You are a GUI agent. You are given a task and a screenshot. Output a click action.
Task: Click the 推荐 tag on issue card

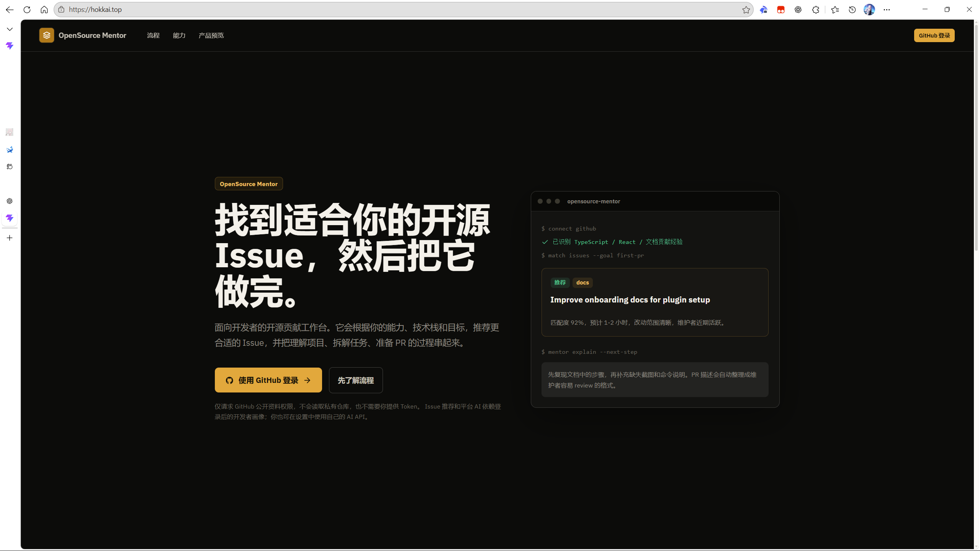tap(560, 283)
